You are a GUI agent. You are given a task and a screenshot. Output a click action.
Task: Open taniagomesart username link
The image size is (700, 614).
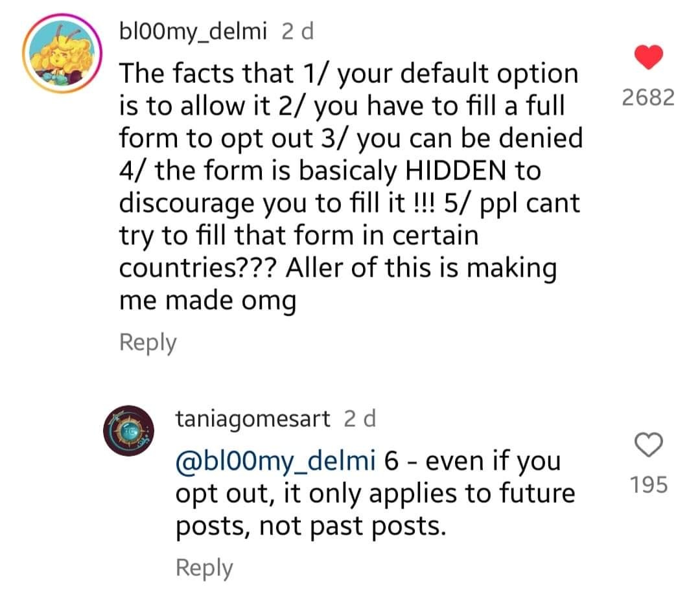click(253, 419)
